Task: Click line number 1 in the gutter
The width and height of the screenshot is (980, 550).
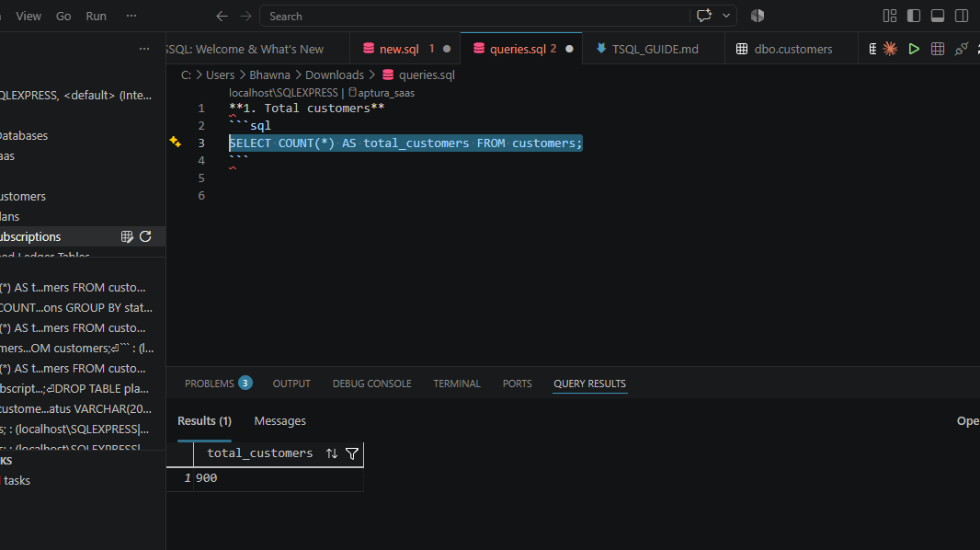Action: 201,109
